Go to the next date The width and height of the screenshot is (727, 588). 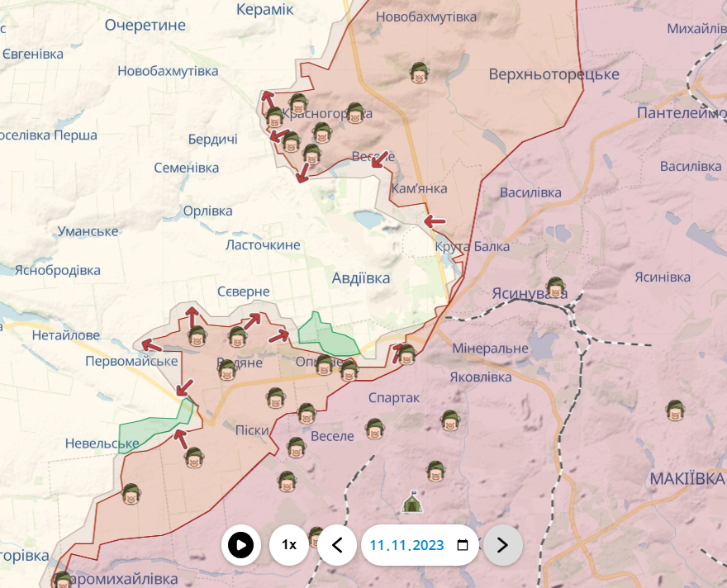502,545
